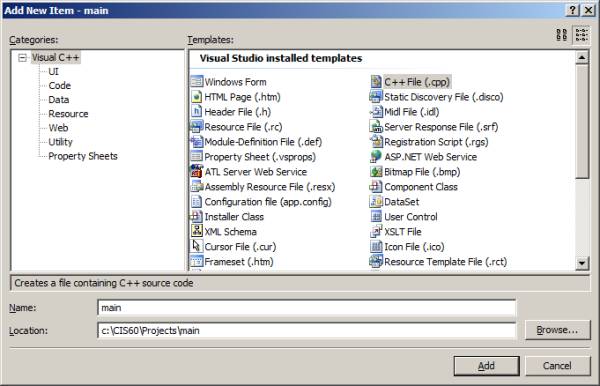Pick the ASP.NET Web Service icon

click(x=376, y=156)
